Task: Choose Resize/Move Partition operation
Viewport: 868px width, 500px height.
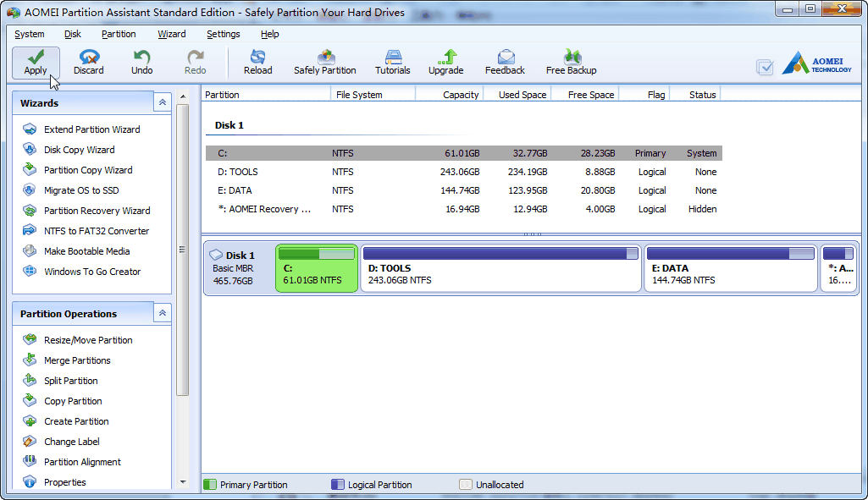Action: coord(78,340)
